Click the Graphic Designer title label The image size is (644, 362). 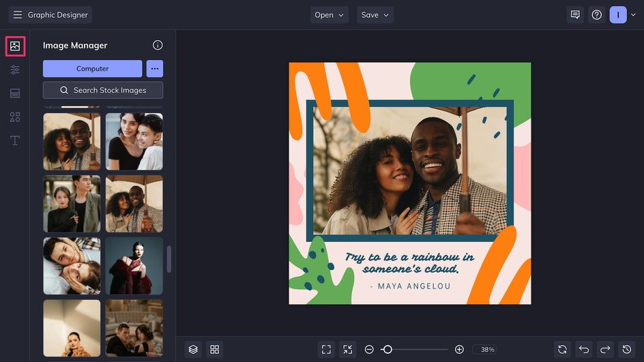coord(58,15)
